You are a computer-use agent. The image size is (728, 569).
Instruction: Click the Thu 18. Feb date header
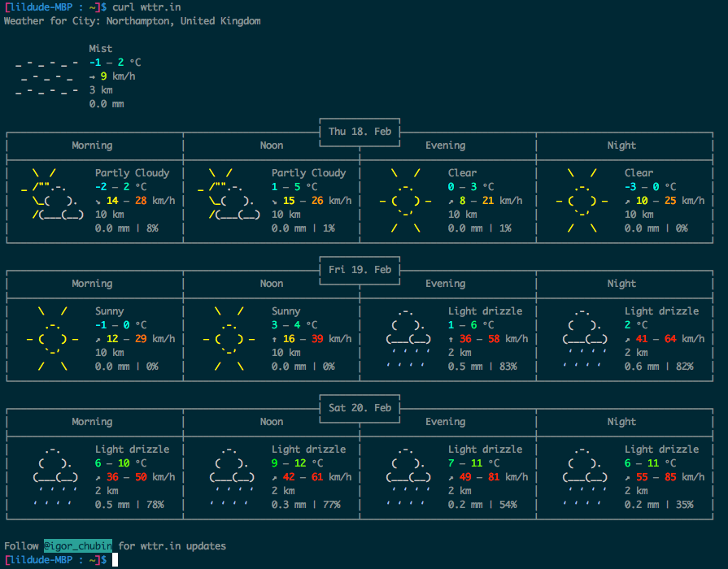pyautogui.click(x=360, y=132)
